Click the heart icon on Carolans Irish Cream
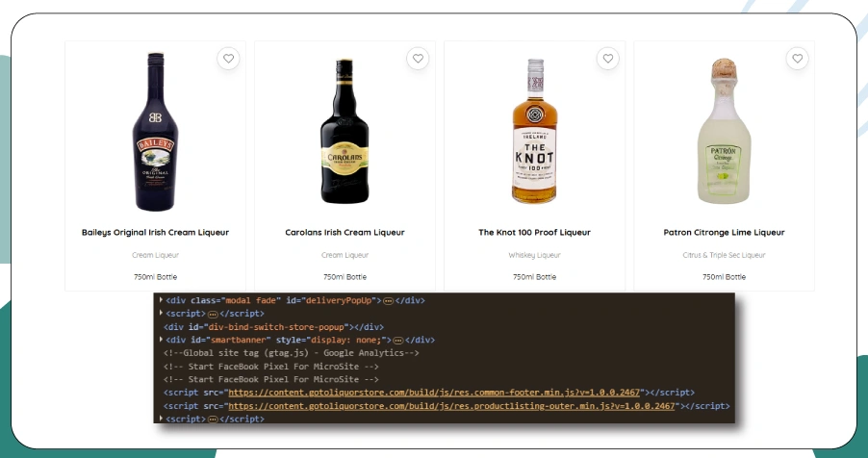Screen dimensions: 868x458 (x=418, y=59)
